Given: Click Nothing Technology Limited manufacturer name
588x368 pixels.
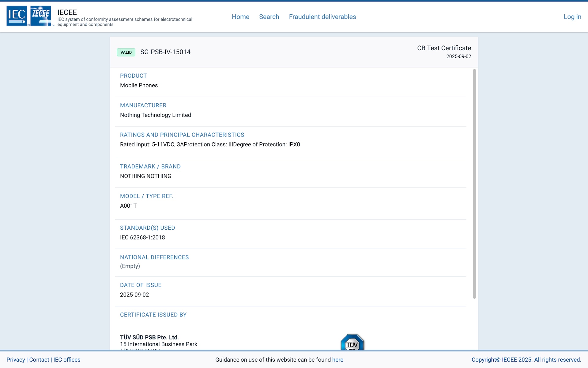Looking at the screenshot, I should (x=155, y=115).
